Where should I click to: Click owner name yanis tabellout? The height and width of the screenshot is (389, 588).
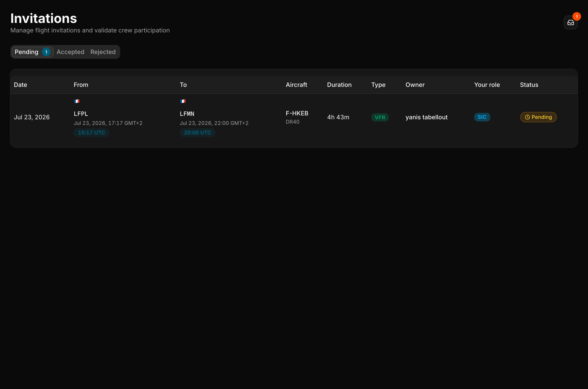(x=426, y=117)
